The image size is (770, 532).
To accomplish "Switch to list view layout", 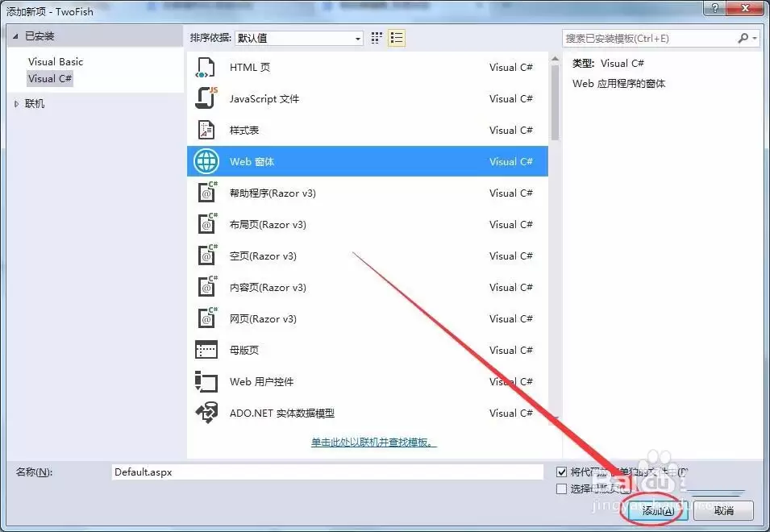I will (396, 37).
